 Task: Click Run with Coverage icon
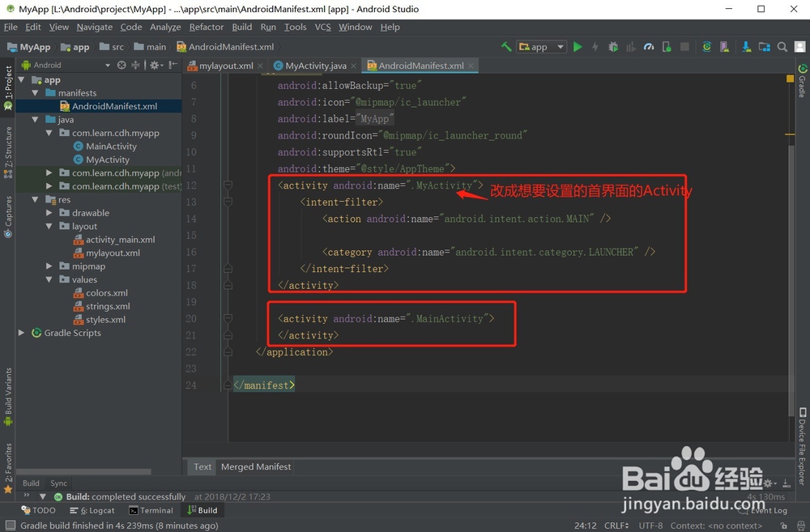click(x=631, y=47)
